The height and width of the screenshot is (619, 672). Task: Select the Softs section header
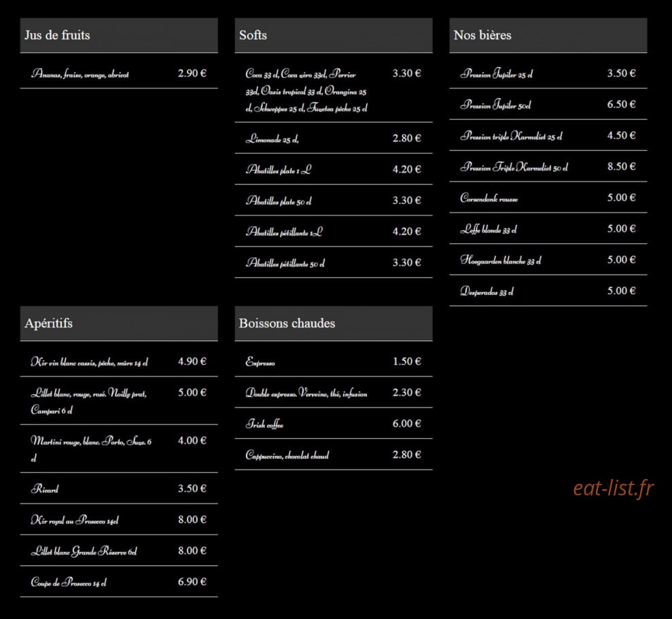(x=334, y=35)
